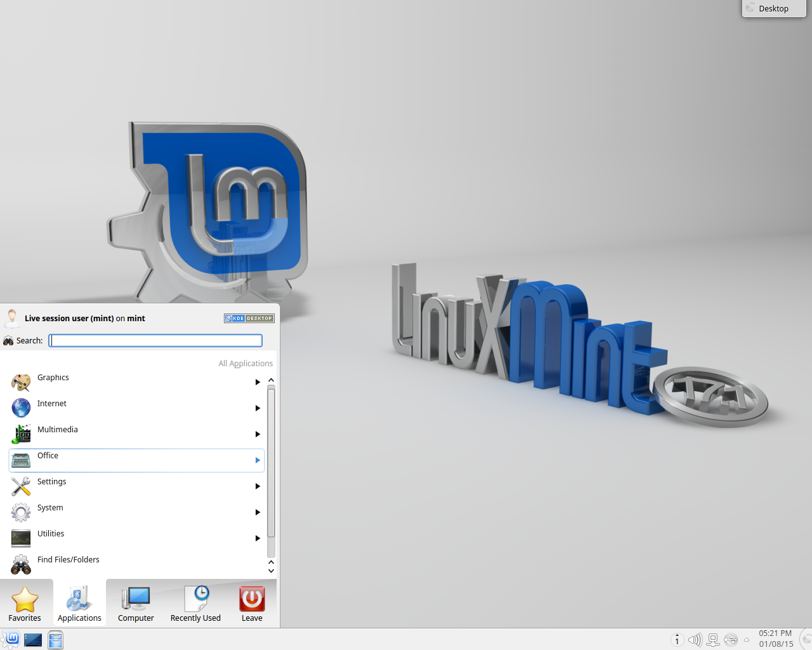Click the volume speaker tray icon
Screen dimensions: 812x650
[695, 640]
